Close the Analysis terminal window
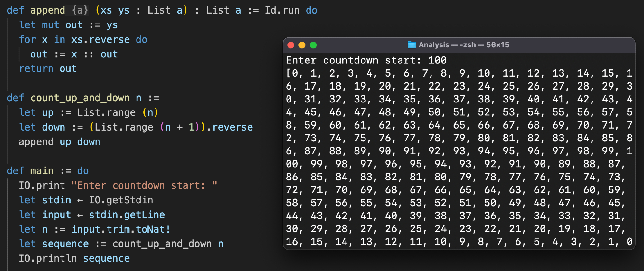644x271 pixels. pyautogui.click(x=291, y=45)
